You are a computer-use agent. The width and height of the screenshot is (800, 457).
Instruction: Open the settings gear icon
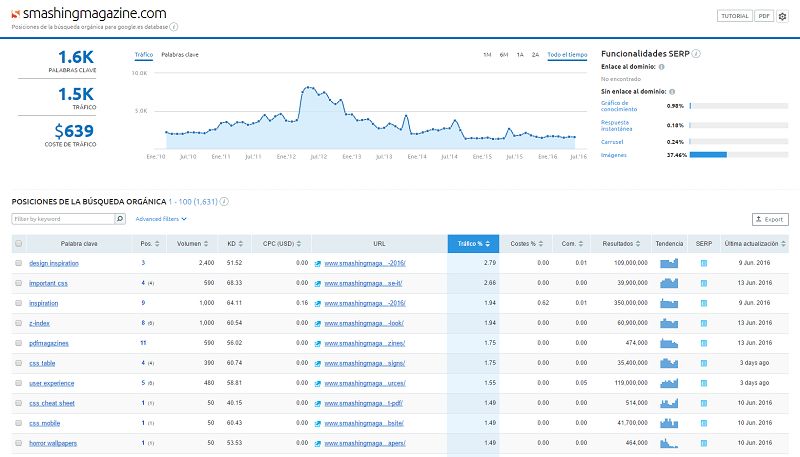(x=782, y=16)
